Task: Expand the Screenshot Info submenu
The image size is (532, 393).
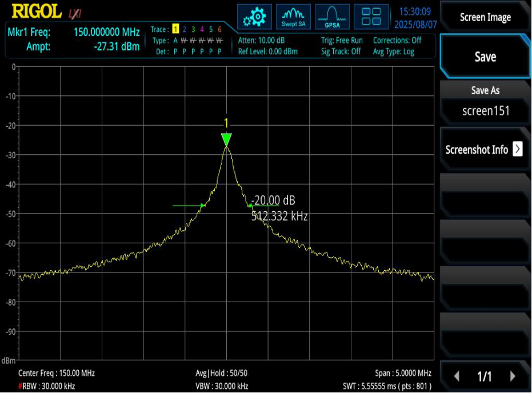Action: click(484, 150)
